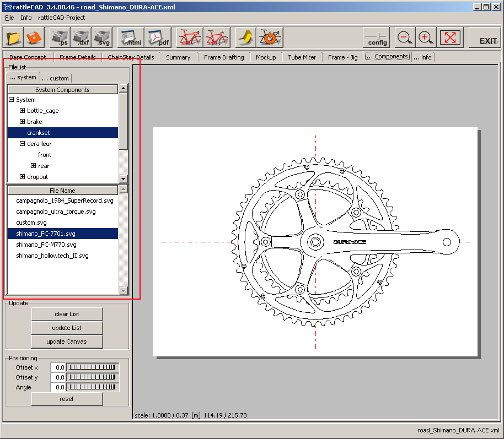The height and width of the screenshot is (439, 504).
Task: Collapse the derailleur tree node
Action: (22, 144)
